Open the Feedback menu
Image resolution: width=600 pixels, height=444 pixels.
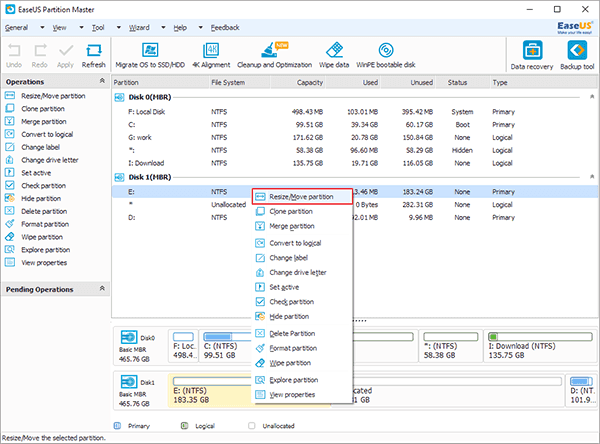click(225, 28)
